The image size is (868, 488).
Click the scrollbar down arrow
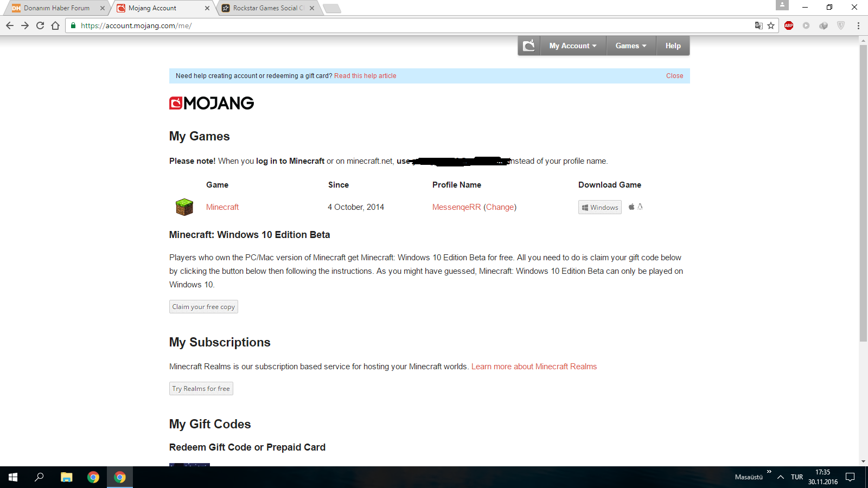[x=863, y=461]
